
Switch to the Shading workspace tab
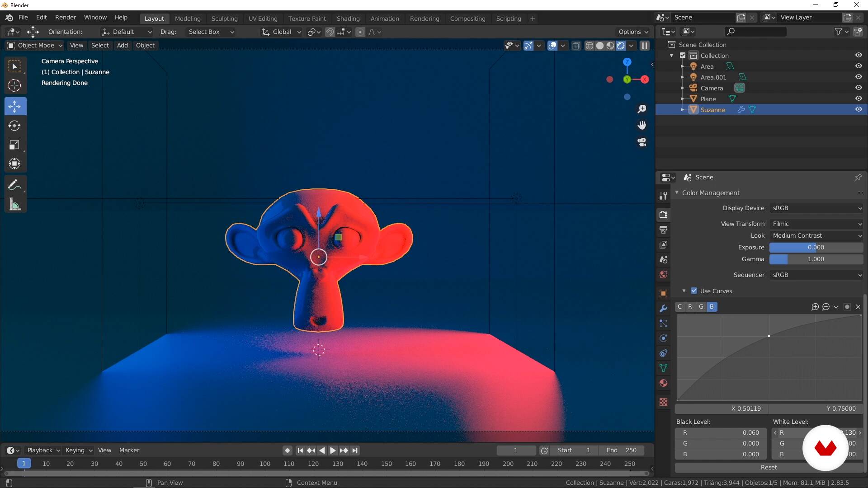click(x=348, y=19)
